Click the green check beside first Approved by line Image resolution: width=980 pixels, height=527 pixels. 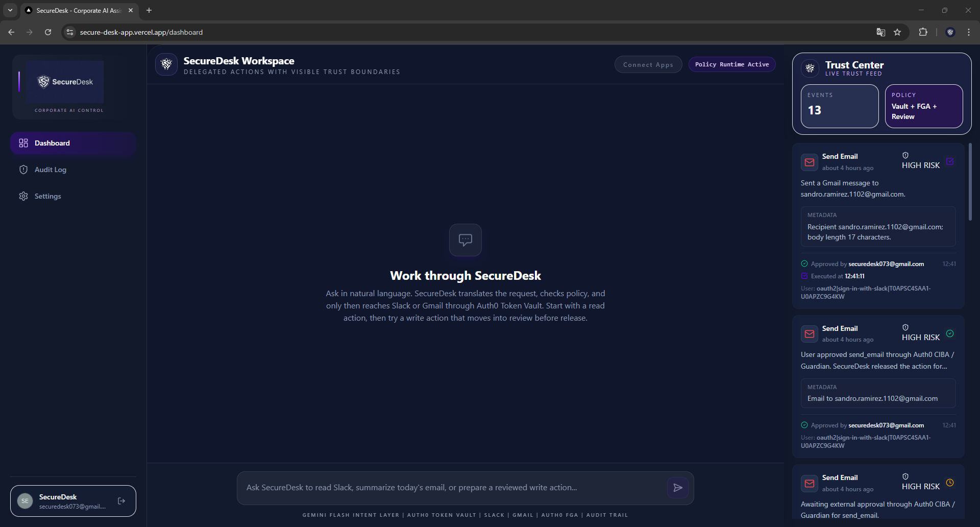(804, 264)
